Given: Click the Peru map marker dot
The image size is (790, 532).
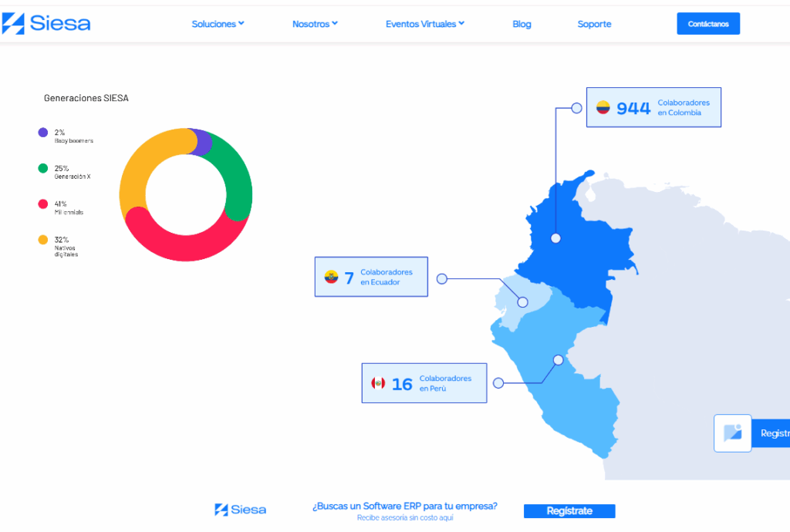Looking at the screenshot, I should tap(558, 359).
